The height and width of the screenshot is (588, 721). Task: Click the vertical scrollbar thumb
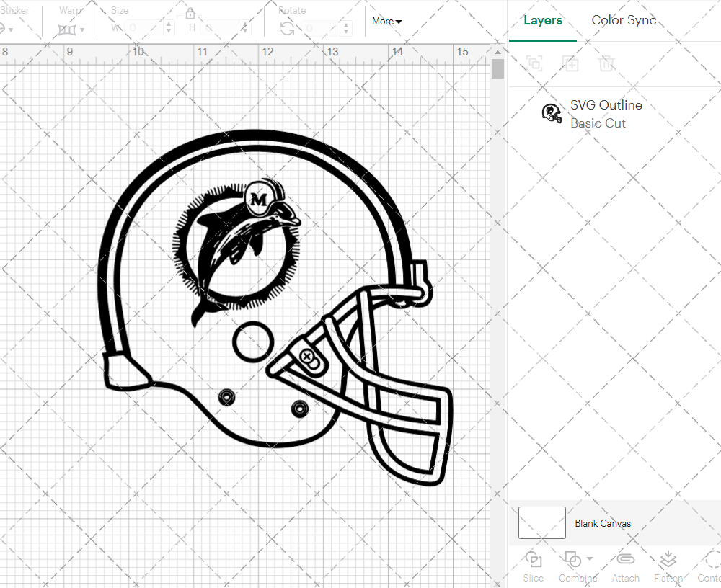coord(497,69)
